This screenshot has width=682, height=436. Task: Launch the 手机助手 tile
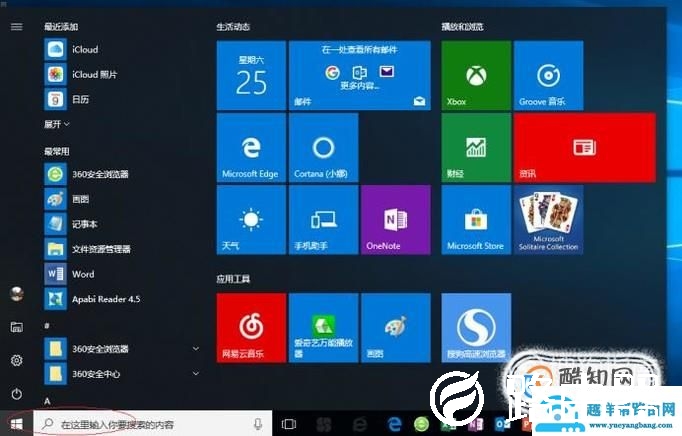tap(324, 220)
